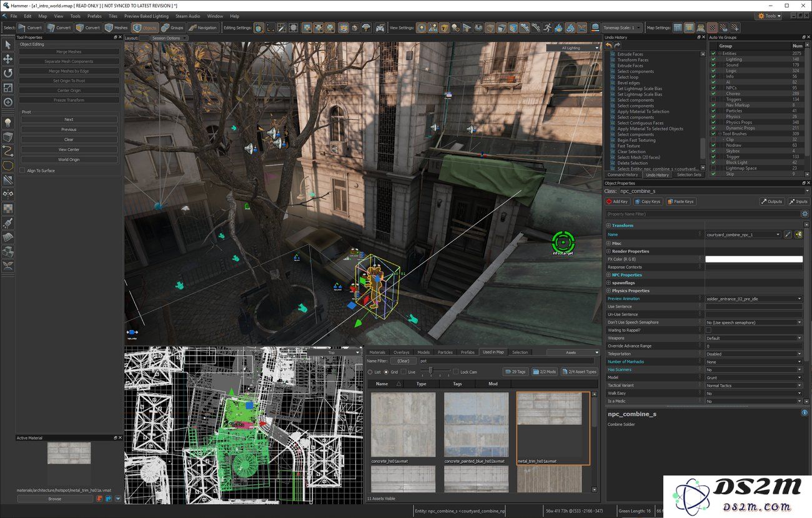Toggle visibility of Lighting vis group
This screenshot has width=812, height=518.
[x=713, y=59]
